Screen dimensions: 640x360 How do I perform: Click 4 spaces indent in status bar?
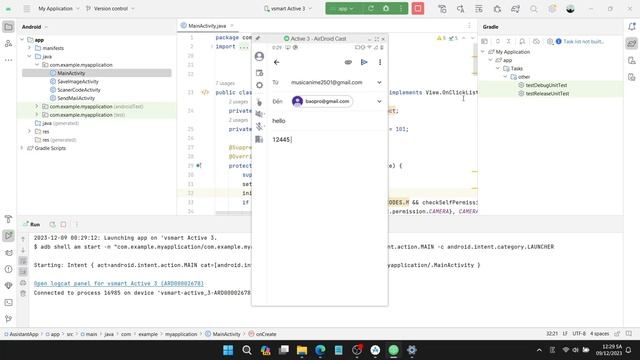tap(599, 333)
